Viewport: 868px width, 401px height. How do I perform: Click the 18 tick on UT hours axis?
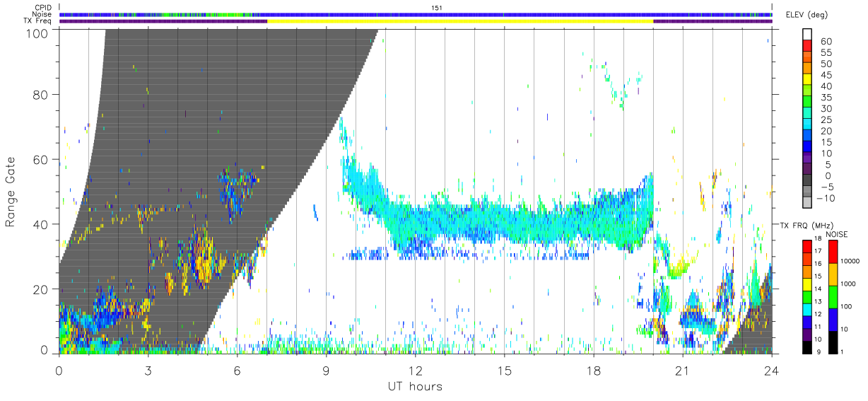tap(593, 371)
